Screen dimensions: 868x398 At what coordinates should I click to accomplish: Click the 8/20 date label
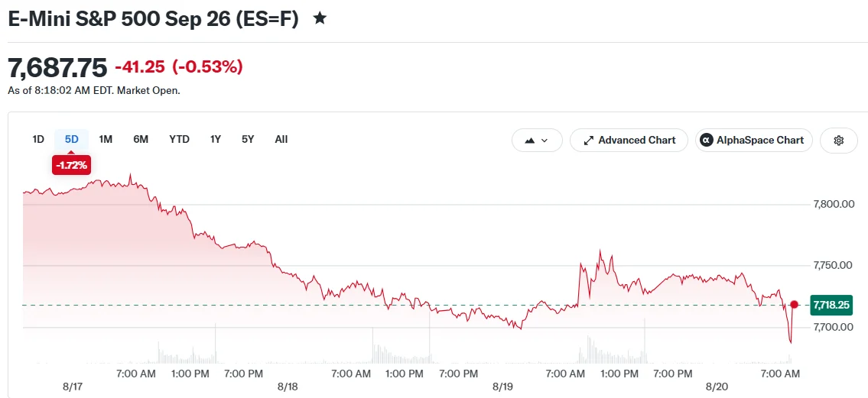[x=718, y=387]
